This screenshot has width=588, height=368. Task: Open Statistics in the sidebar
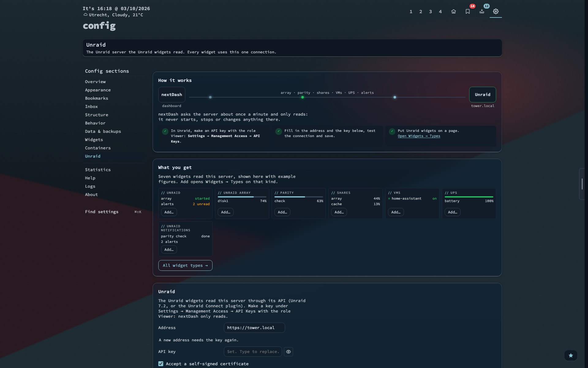click(98, 170)
